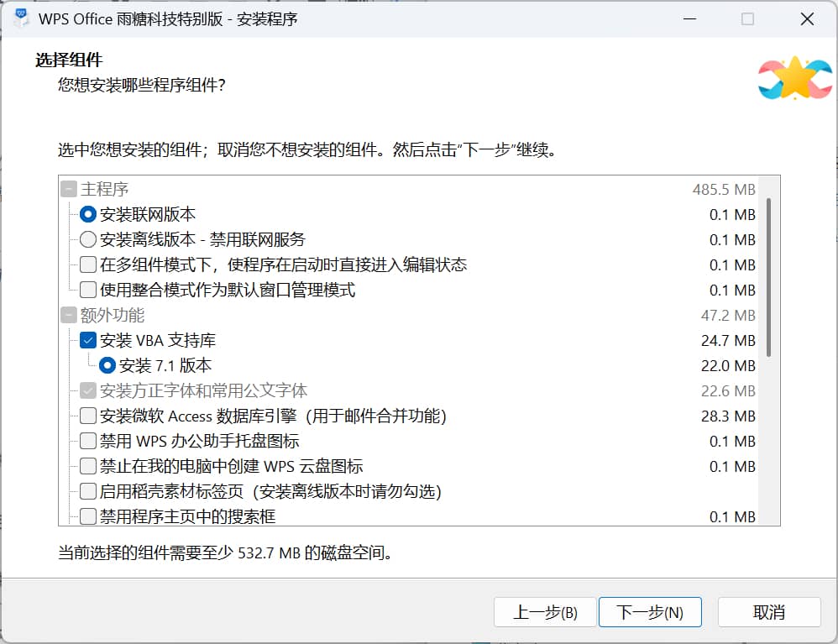Check 禁用程序主页中的搜索框 option
This screenshot has height=644, width=838.
coord(87,516)
